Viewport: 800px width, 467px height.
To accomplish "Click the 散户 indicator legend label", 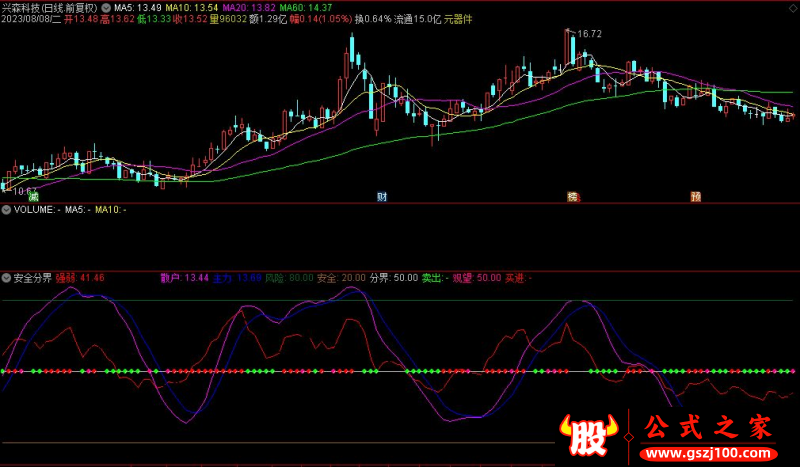I will click(x=171, y=277).
